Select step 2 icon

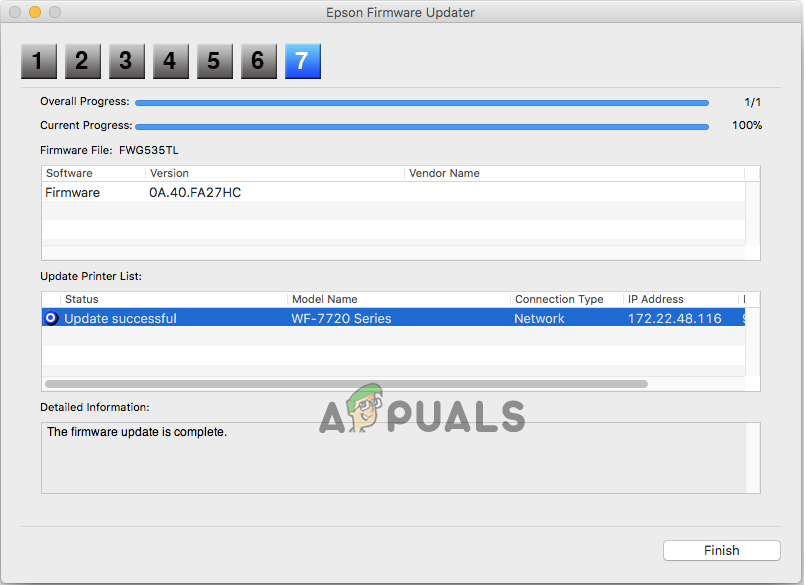(x=83, y=61)
